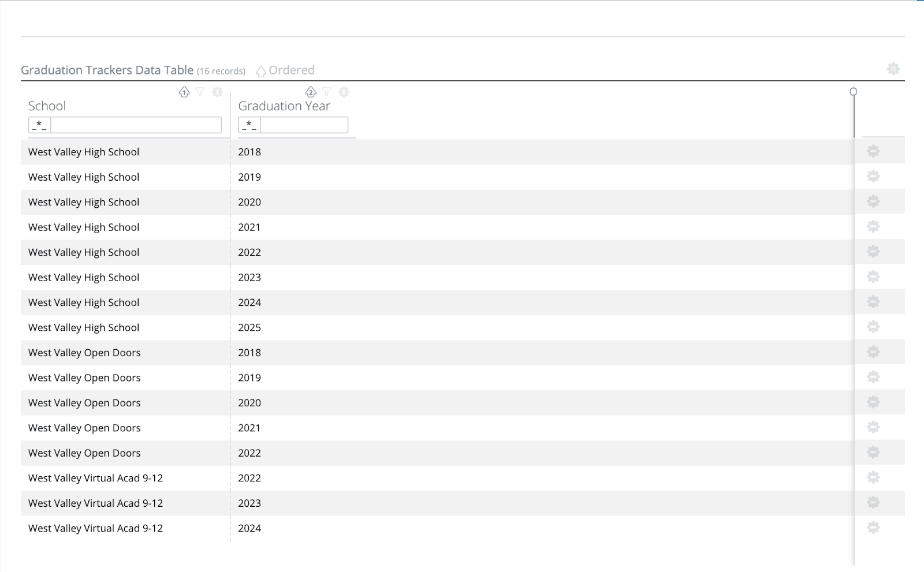Viewport: 924px width, 572px height.
Task: Select the Graduation Year column header label
Action: [284, 106]
